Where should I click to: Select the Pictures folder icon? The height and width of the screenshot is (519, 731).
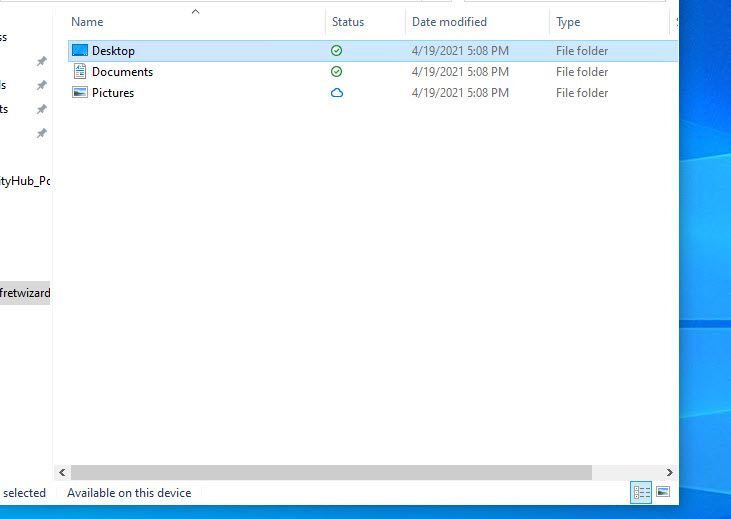(x=80, y=93)
